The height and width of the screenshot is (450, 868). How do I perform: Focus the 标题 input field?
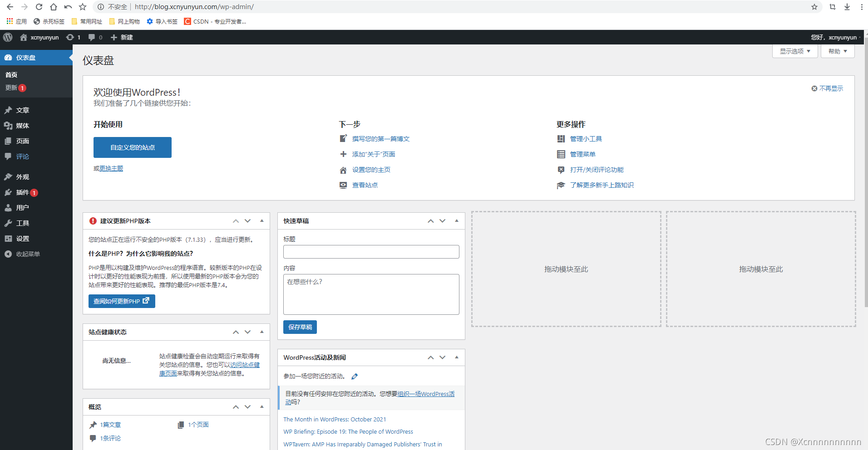(371, 252)
